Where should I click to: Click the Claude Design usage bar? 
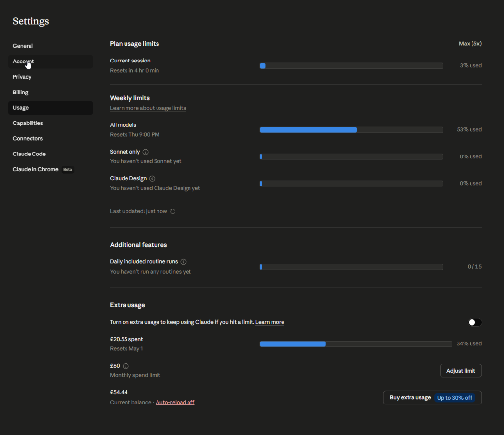pos(351,184)
